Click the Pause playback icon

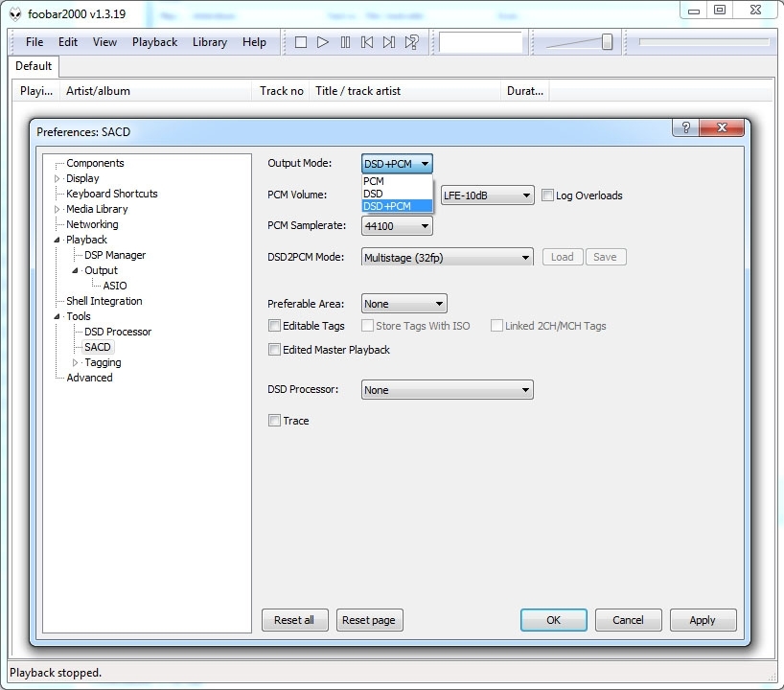(x=345, y=42)
